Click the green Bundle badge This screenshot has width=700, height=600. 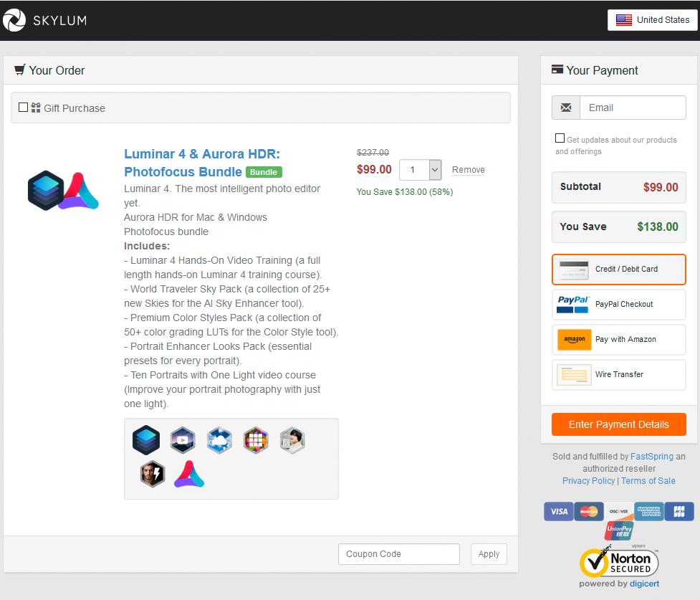coord(264,172)
